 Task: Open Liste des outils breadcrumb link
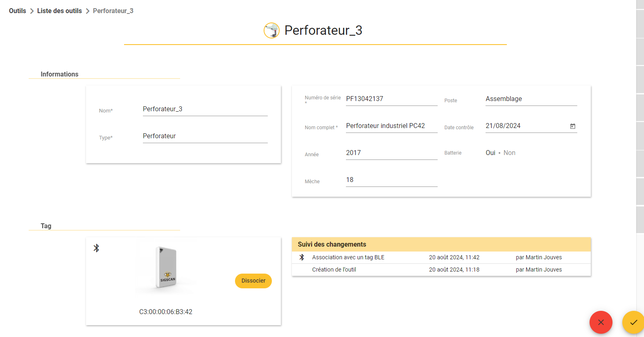pyautogui.click(x=59, y=11)
